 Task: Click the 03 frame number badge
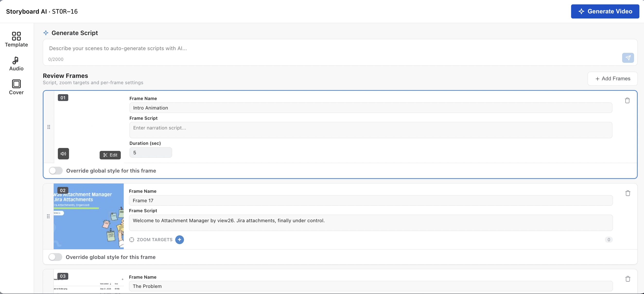(x=63, y=276)
